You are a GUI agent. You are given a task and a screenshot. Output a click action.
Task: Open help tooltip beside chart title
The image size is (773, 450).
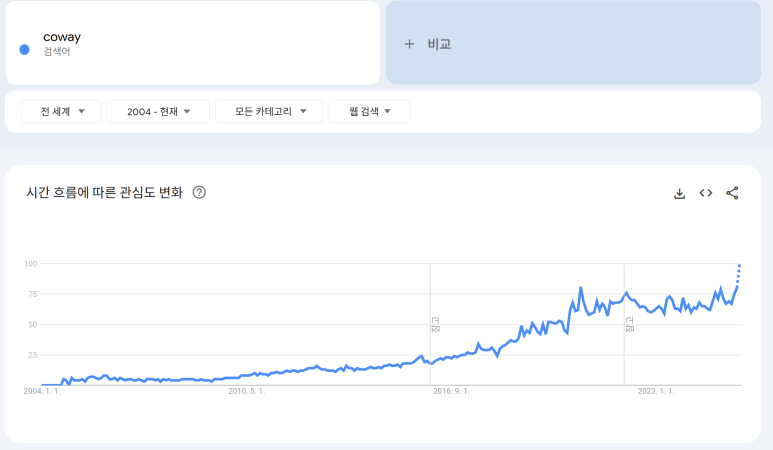tap(199, 192)
